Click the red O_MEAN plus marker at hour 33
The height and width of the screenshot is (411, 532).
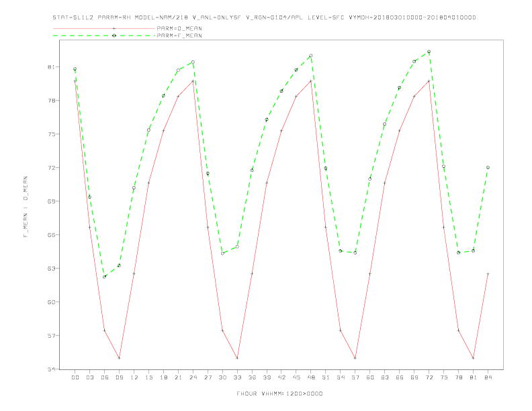point(237,358)
